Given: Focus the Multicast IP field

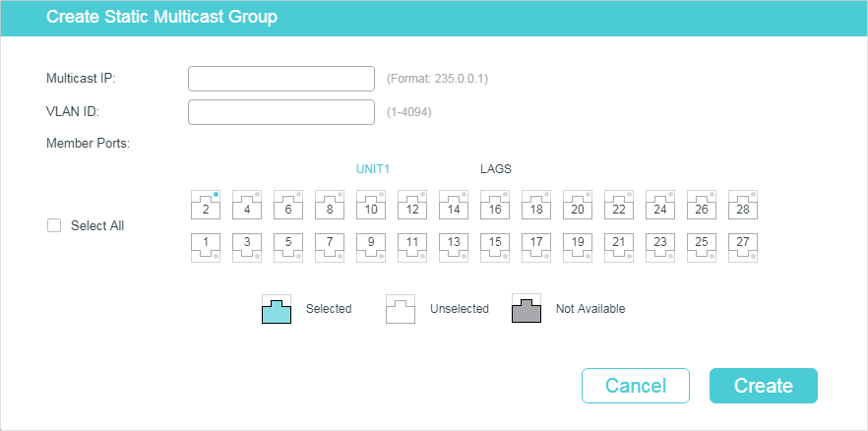Looking at the screenshot, I should point(280,79).
